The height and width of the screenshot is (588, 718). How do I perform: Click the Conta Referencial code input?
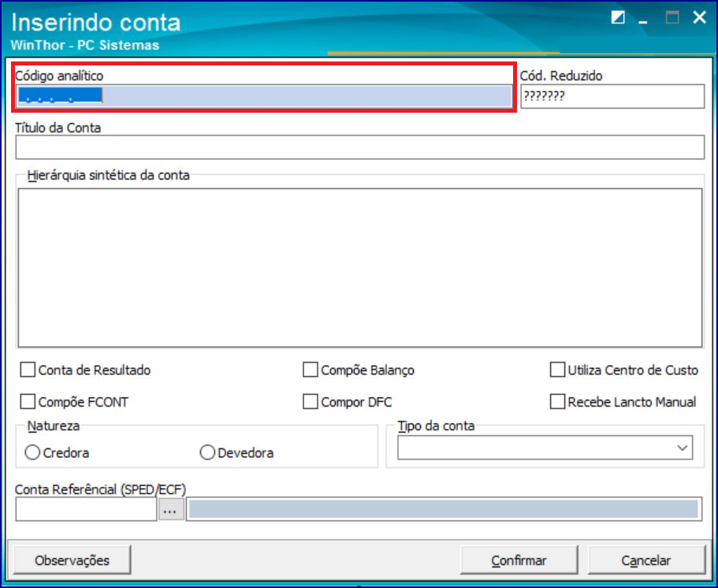pyautogui.click(x=86, y=509)
